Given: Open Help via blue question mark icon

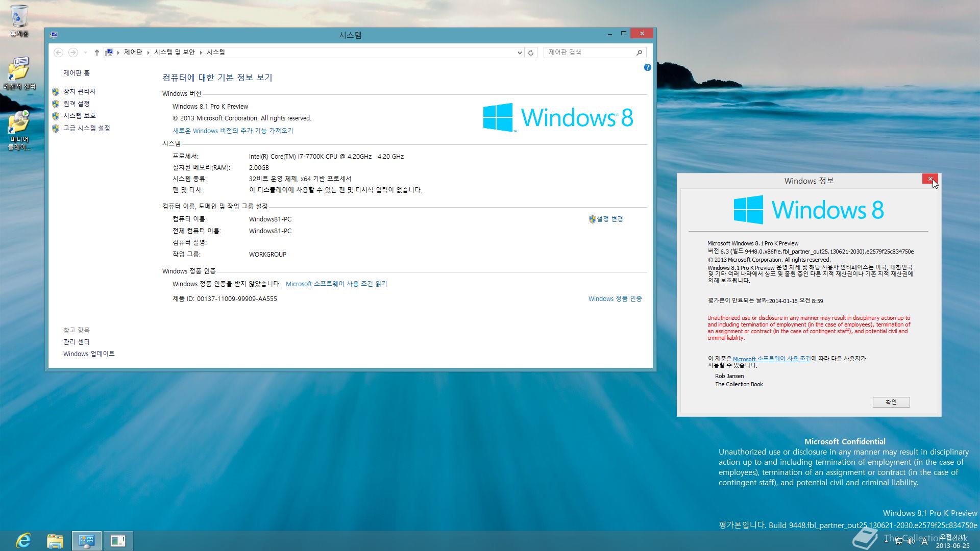Looking at the screenshot, I should (647, 67).
